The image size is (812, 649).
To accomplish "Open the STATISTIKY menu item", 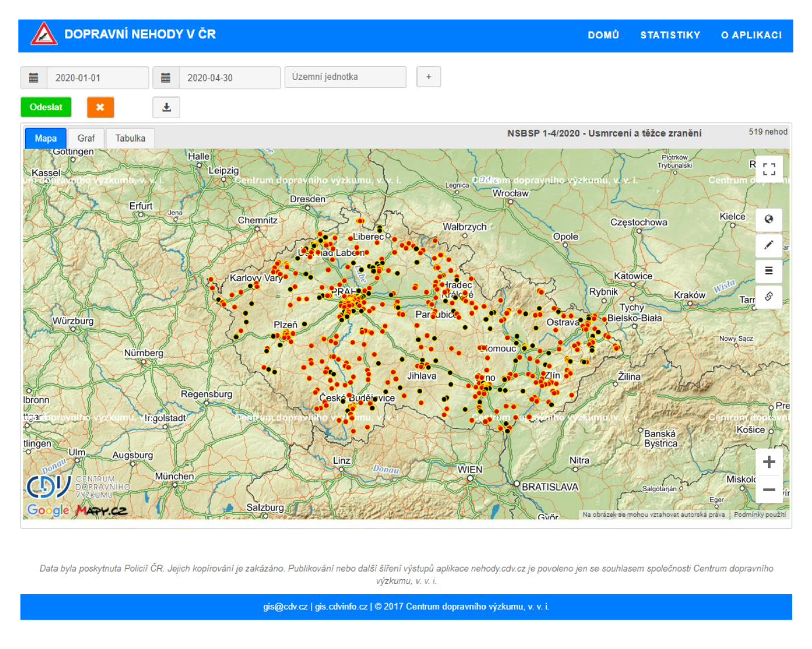I will 670,35.
